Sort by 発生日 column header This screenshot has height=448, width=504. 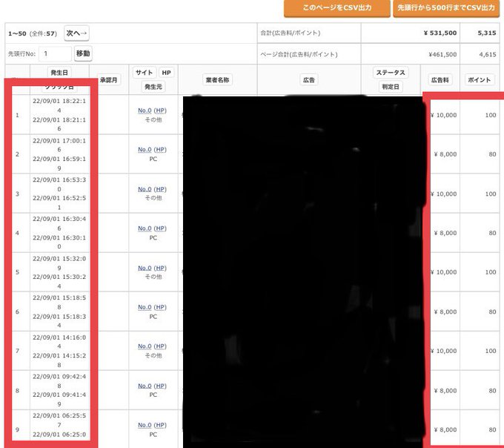pyautogui.click(x=59, y=73)
